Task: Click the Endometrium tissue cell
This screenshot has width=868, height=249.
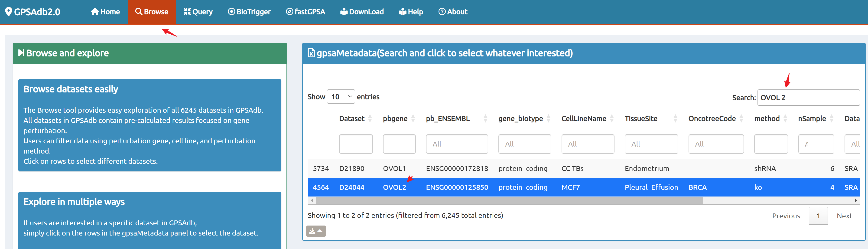Action: click(647, 168)
